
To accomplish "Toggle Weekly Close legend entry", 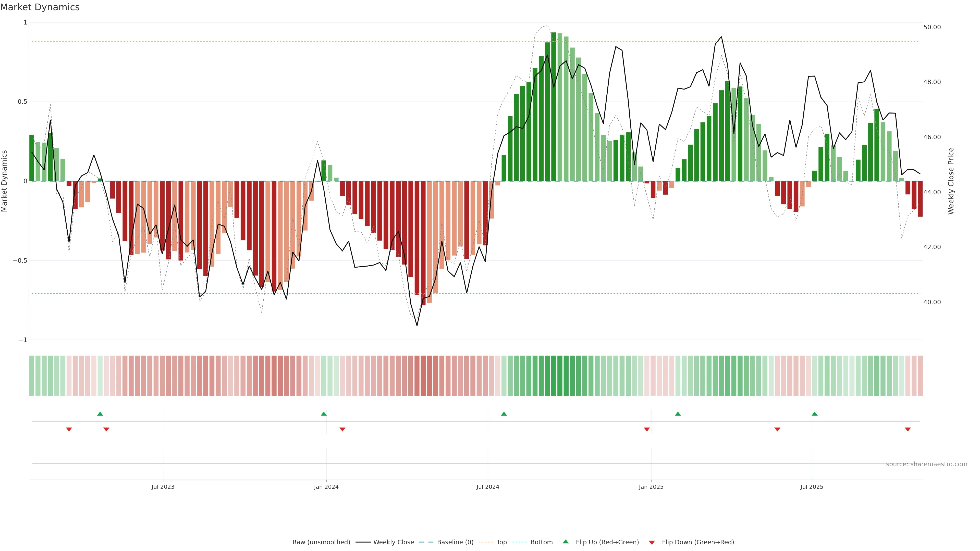I will (393, 542).
